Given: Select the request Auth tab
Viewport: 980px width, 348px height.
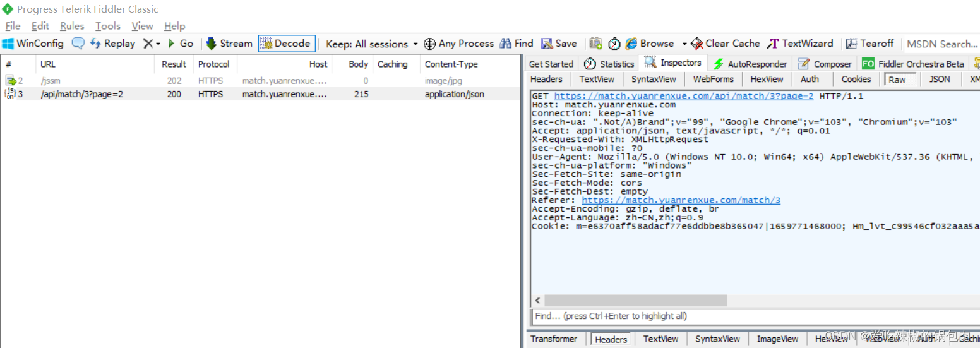Looking at the screenshot, I should pos(810,79).
